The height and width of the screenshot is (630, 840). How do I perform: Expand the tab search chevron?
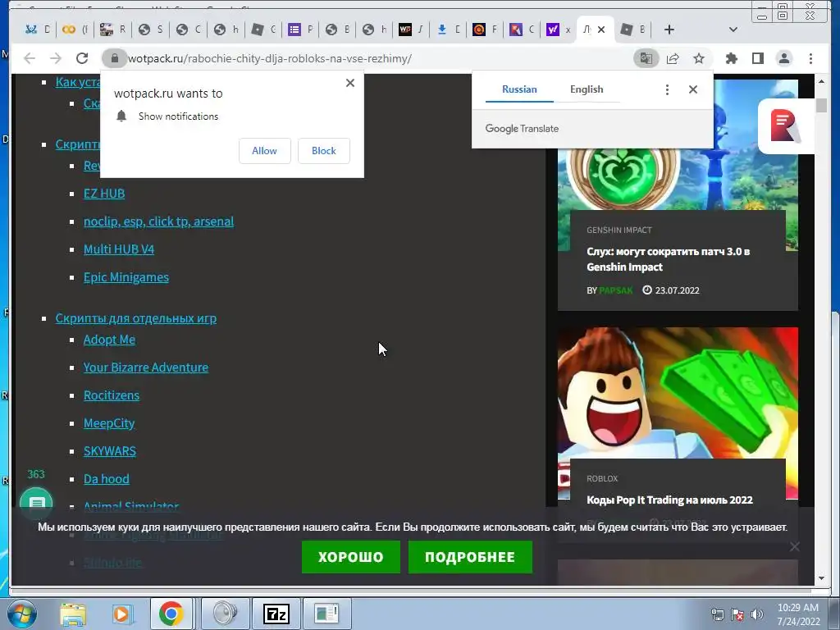pyautogui.click(x=733, y=30)
